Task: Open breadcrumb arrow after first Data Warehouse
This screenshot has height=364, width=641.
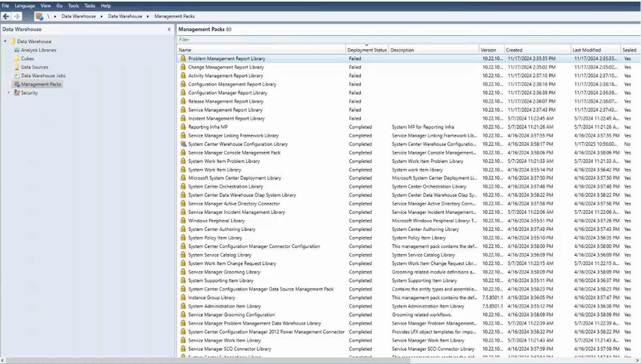Action: 101,16
